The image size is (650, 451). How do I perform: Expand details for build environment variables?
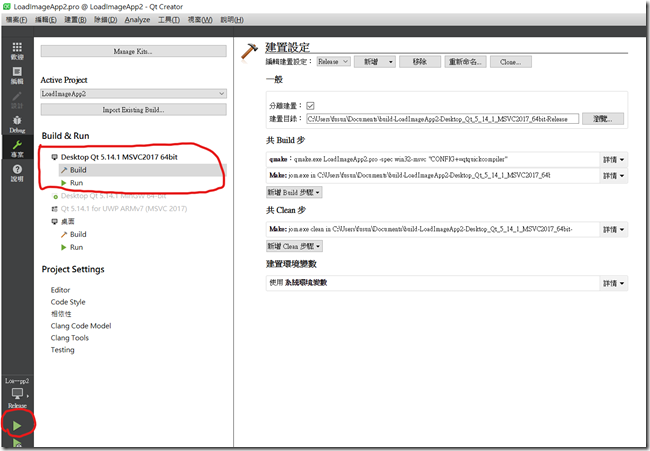(x=614, y=284)
